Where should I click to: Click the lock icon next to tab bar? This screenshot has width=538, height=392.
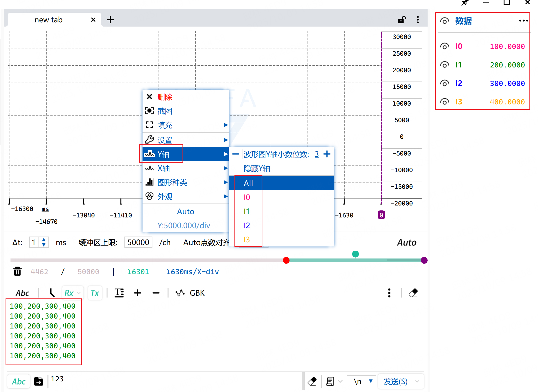[402, 20]
